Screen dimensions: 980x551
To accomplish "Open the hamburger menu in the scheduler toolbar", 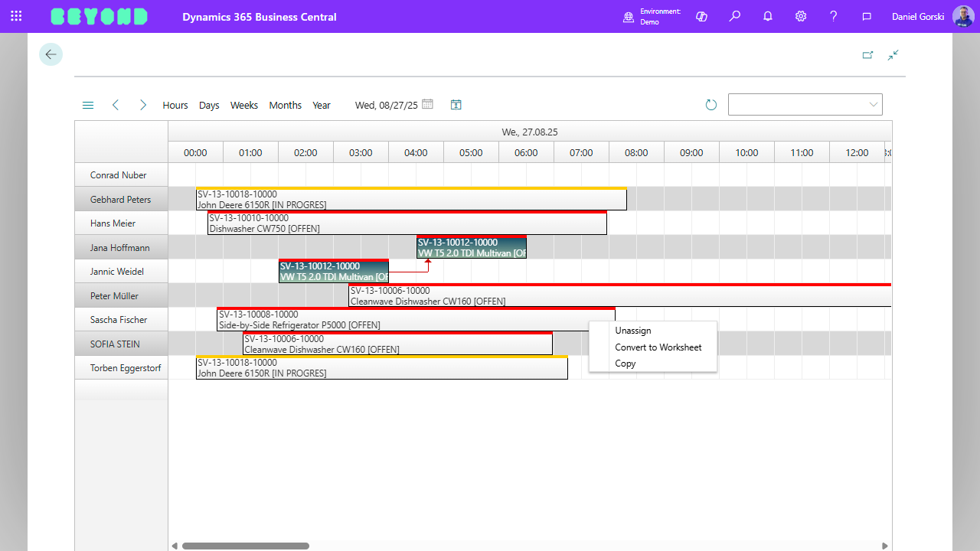I will point(87,105).
